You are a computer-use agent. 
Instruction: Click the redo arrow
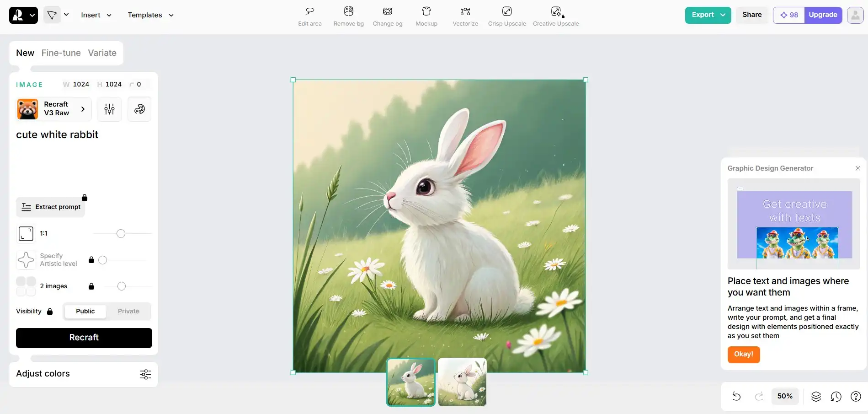coord(759,396)
